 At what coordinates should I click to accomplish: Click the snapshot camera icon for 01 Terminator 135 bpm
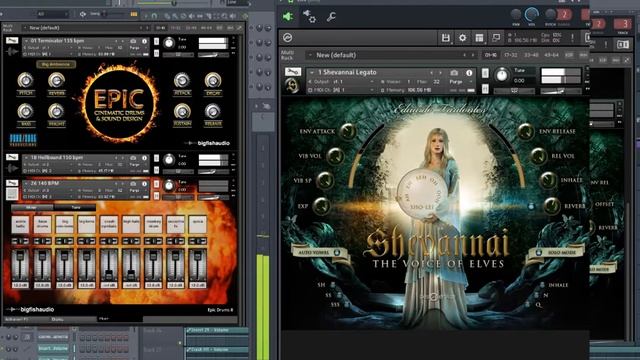click(133, 41)
